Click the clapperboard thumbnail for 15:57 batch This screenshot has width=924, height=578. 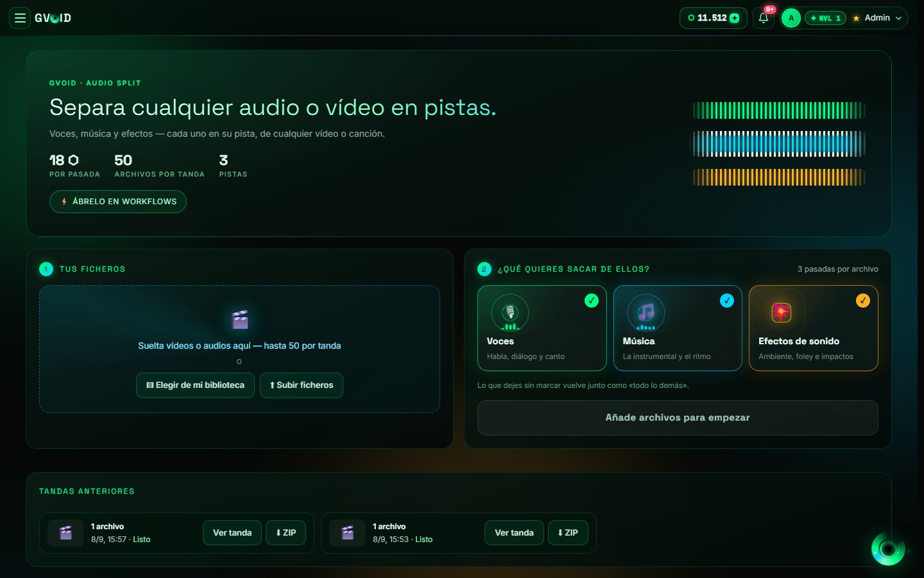point(65,533)
